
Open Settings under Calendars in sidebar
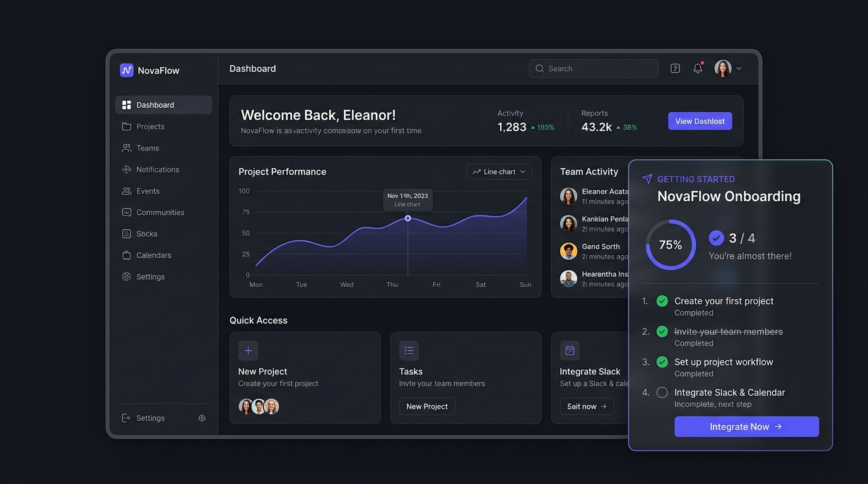(x=163, y=276)
